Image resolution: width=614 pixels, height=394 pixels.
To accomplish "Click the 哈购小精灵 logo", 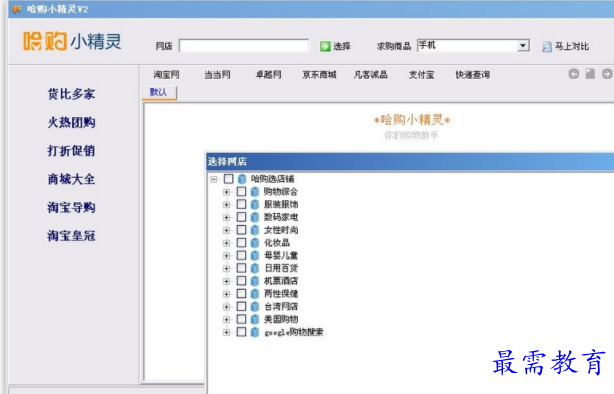I will coord(72,41).
